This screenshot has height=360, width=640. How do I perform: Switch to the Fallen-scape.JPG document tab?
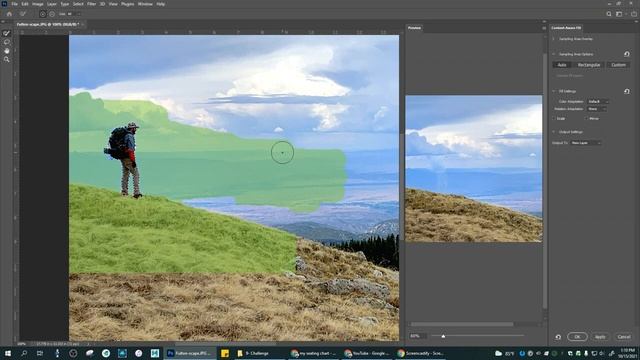point(48,24)
